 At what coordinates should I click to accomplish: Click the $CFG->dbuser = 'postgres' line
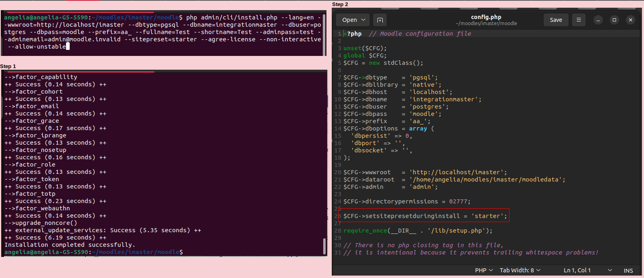[396, 107]
